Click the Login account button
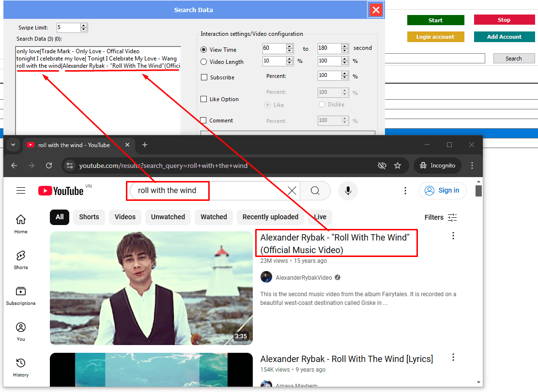The image size is (538, 392). point(435,37)
